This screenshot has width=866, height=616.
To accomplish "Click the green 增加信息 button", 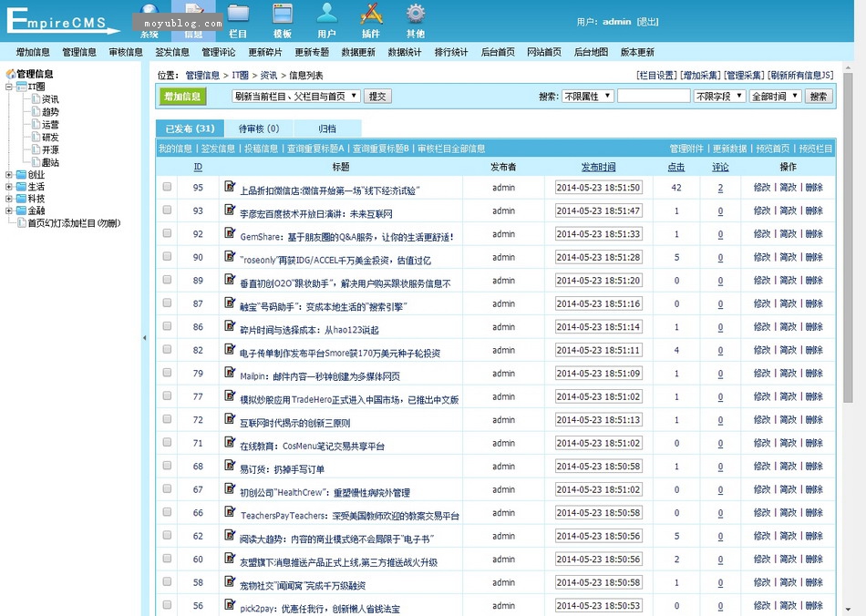I will (x=182, y=96).
